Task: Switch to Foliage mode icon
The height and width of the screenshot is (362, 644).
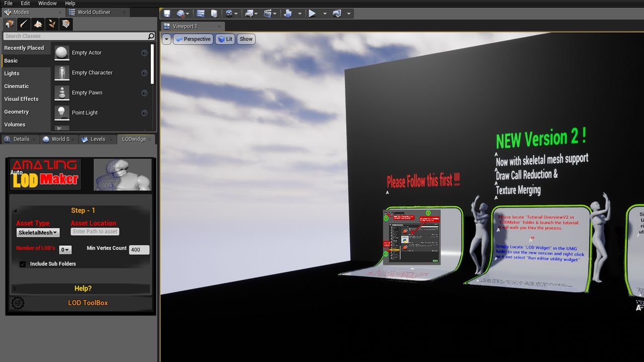Action: click(52, 24)
